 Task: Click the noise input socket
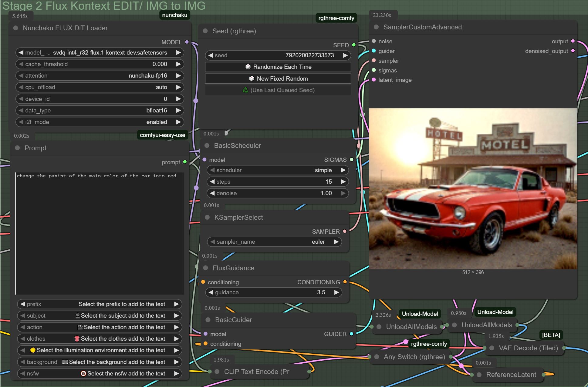(374, 41)
